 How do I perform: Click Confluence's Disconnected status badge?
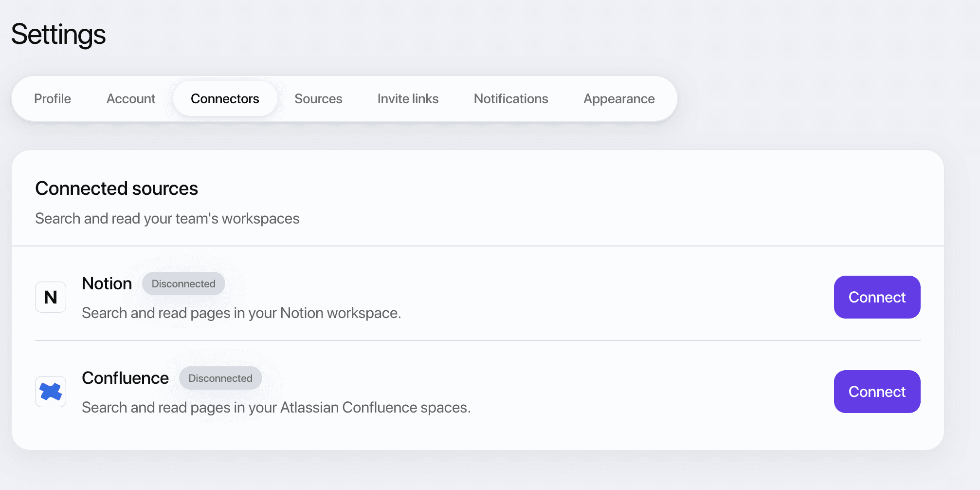coord(220,378)
